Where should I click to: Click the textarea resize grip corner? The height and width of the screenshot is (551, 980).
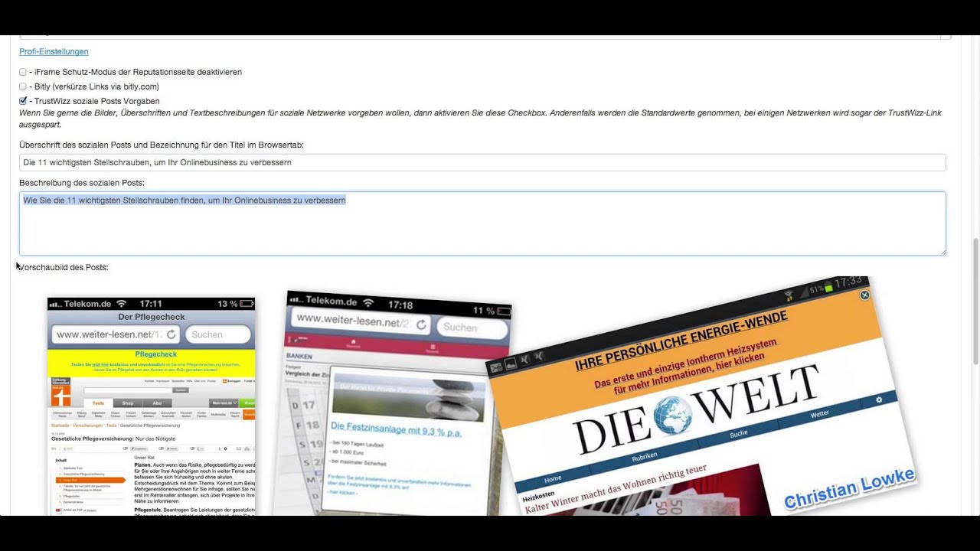[942, 252]
